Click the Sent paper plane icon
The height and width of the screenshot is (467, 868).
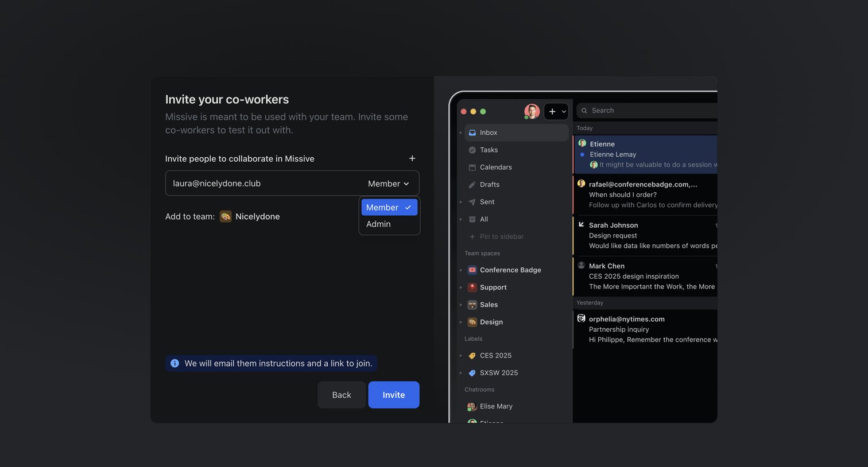472,202
